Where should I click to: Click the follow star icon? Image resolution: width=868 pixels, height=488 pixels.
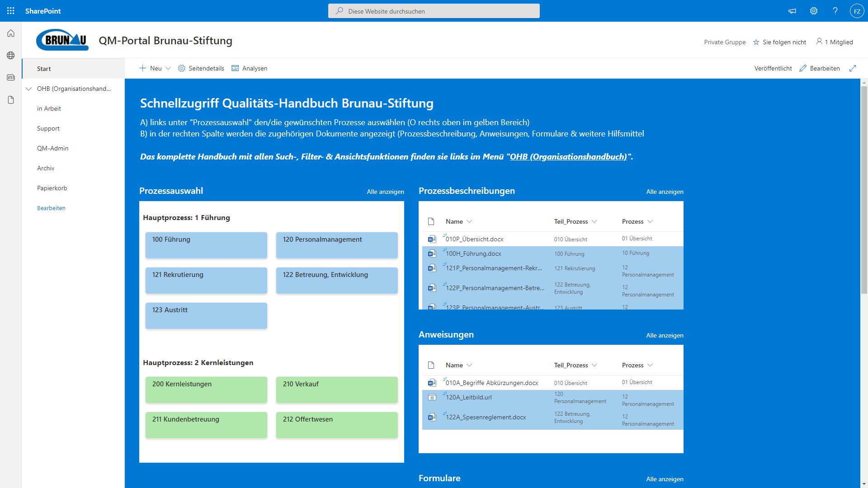coord(756,42)
